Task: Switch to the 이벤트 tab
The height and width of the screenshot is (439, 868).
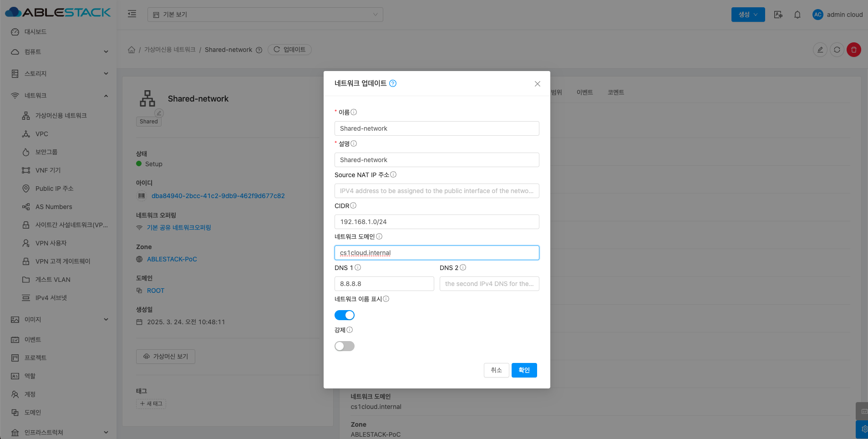Action: pyautogui.click(x=584, y=92)
